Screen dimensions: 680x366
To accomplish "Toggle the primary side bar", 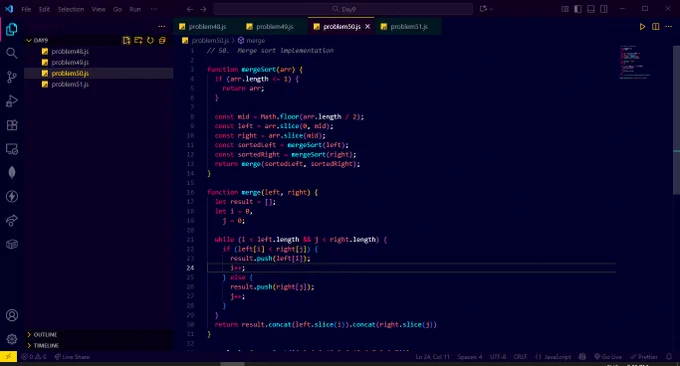I will 578,9.
